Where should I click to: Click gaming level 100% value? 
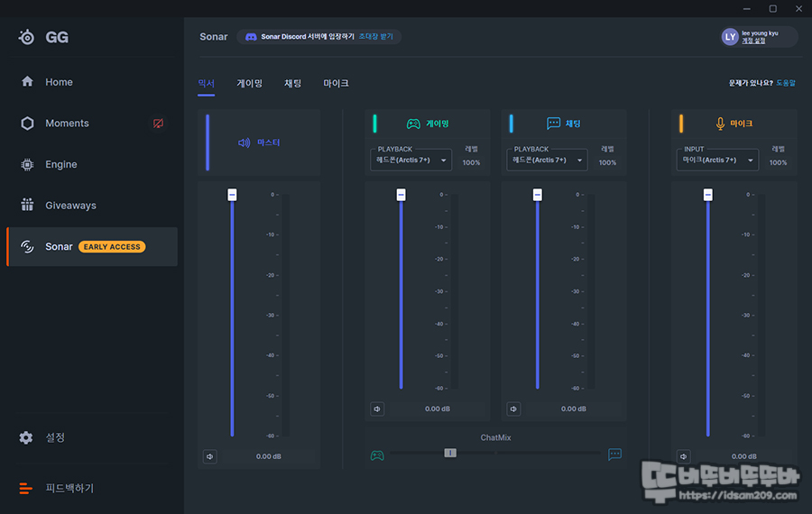pyautogui.click(x=471, y=162)
